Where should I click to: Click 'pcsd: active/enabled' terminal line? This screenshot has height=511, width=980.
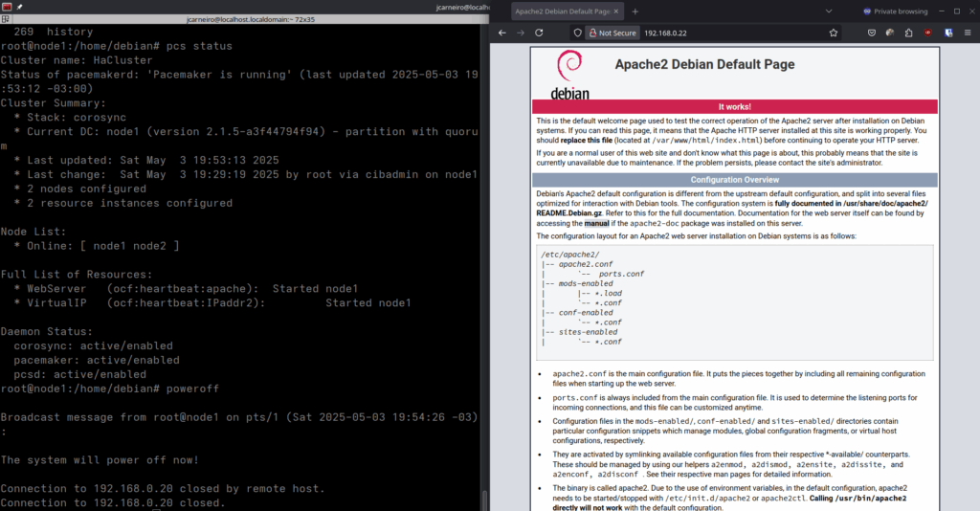coord(80,375)
